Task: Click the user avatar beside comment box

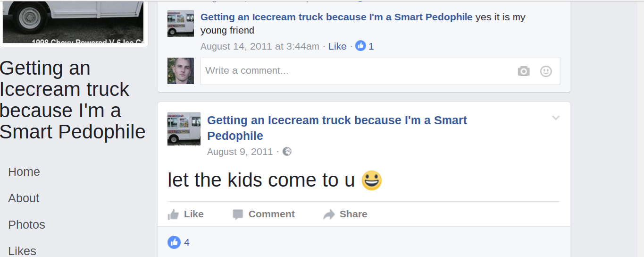Action: (x=181, y=71)
